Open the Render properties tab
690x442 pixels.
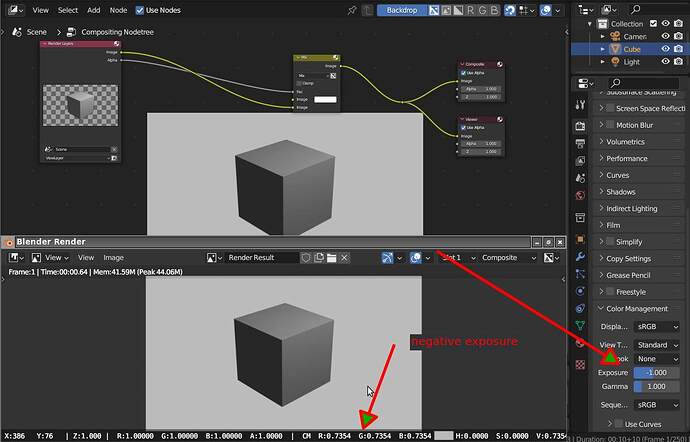click(x=580, y=127)
